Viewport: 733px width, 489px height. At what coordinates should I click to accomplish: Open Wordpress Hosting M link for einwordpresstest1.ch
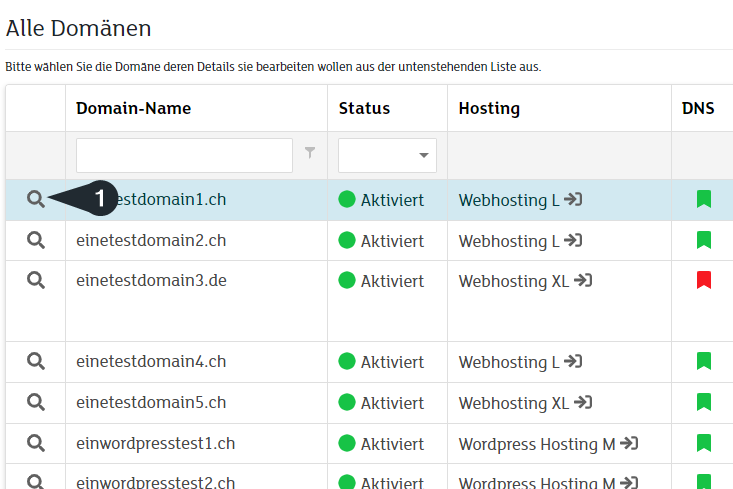(x=537, y=444)
